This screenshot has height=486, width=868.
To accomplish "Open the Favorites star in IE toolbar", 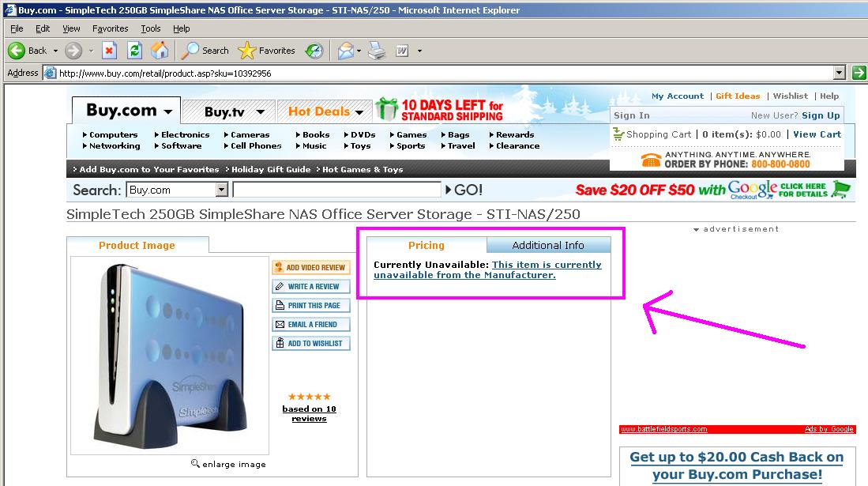I will tap(247, 51).
